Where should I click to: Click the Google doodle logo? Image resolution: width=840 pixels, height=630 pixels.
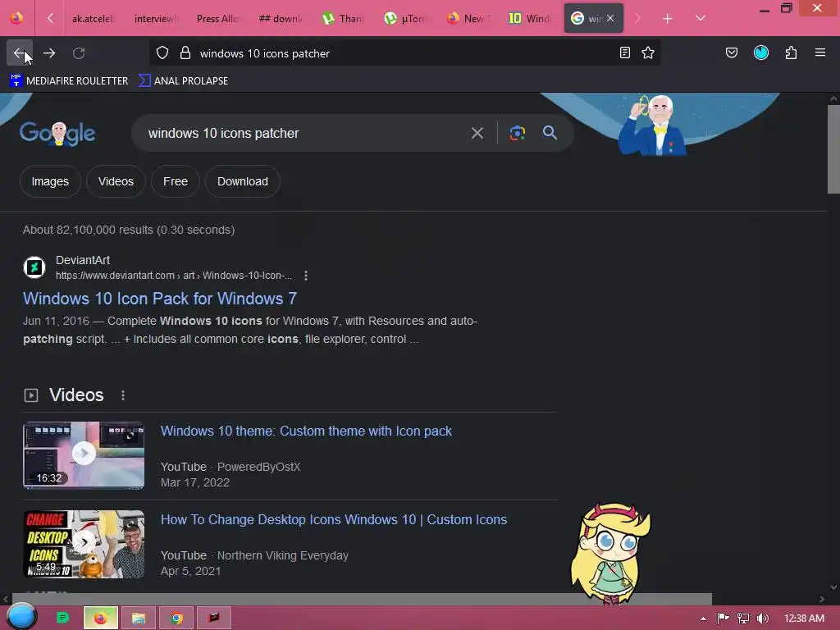point(57,134)
